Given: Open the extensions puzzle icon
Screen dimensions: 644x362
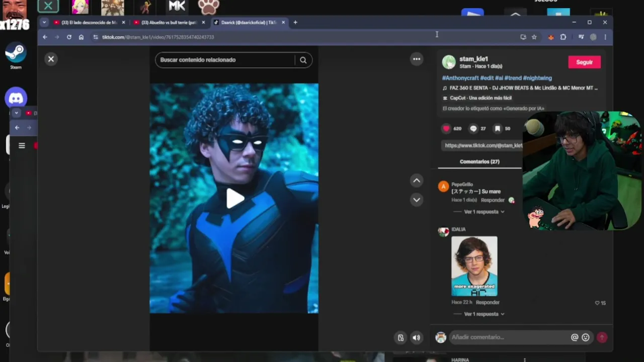Looking at the screenshot, I should pos(563,37).
